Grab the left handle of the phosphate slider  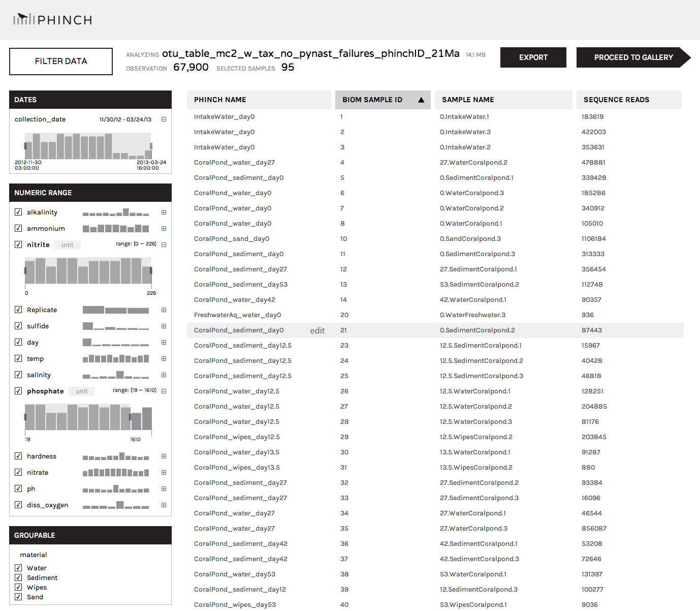coord(25,417)
